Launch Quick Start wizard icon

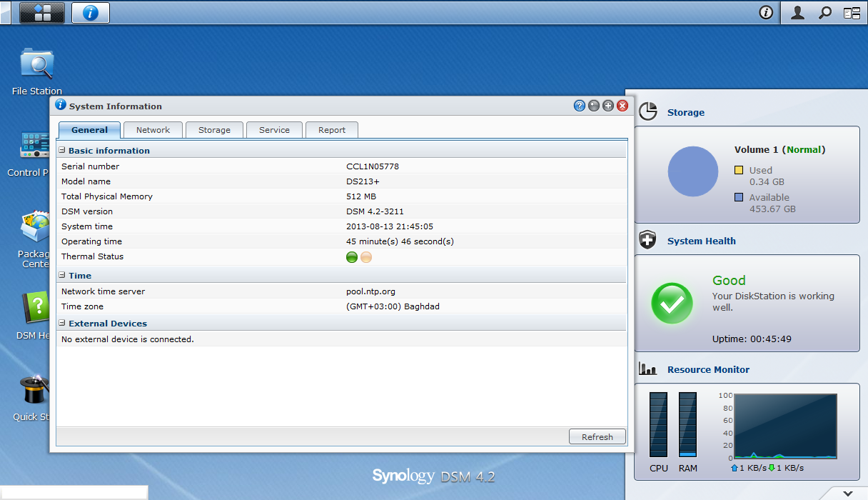click(x=31, y=397)
